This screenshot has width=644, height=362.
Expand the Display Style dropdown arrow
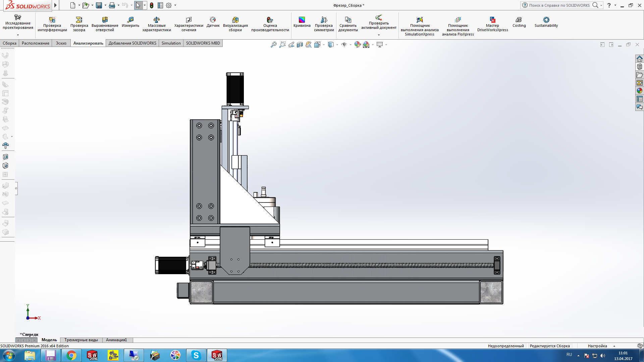pos(337,45)
